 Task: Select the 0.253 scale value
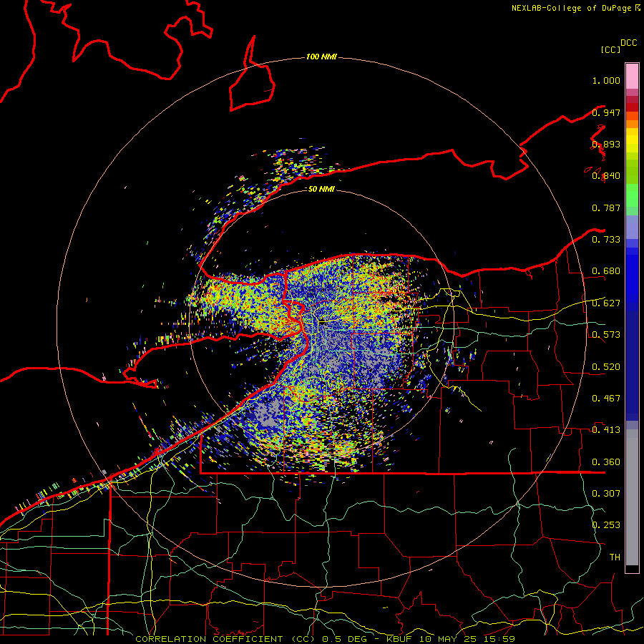pos(606,525)
